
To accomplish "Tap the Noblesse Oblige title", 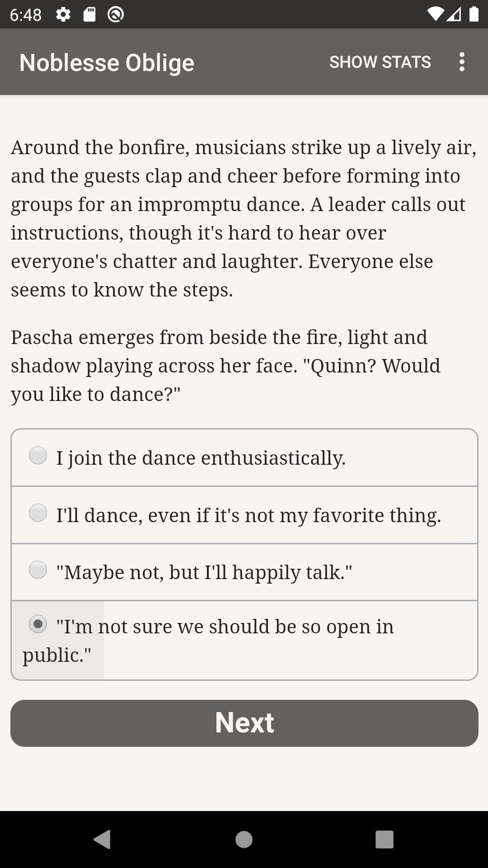I will point(107,62).
